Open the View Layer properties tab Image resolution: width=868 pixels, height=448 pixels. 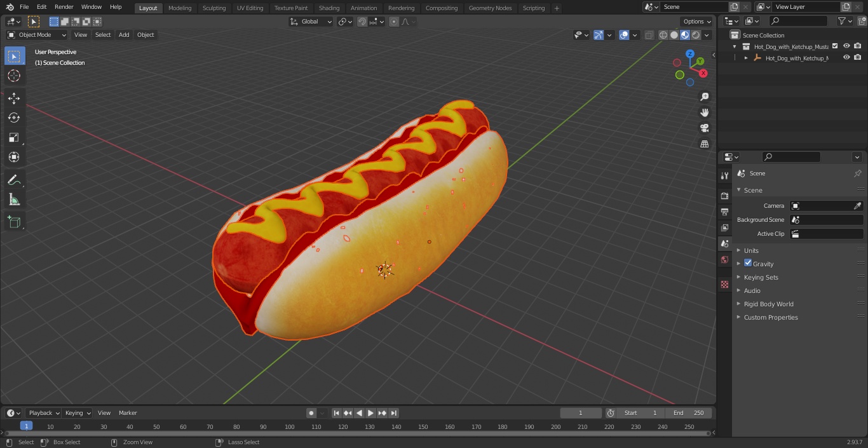[724, 227]
